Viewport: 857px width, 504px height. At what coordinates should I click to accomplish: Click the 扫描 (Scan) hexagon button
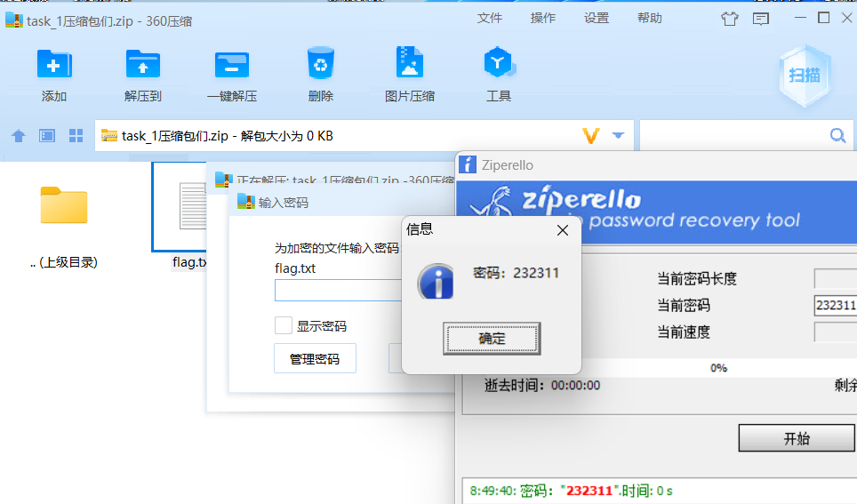coord(805,76)
